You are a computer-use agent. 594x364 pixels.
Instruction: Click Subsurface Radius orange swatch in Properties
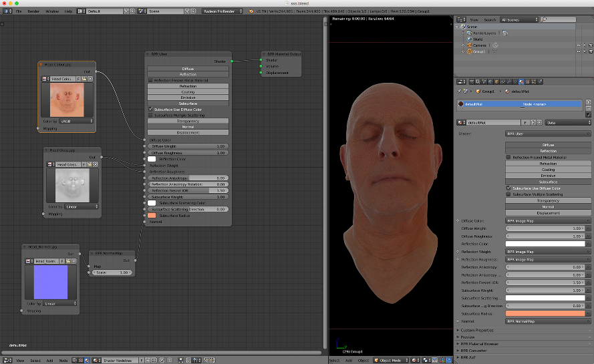[x=545, y=314]
